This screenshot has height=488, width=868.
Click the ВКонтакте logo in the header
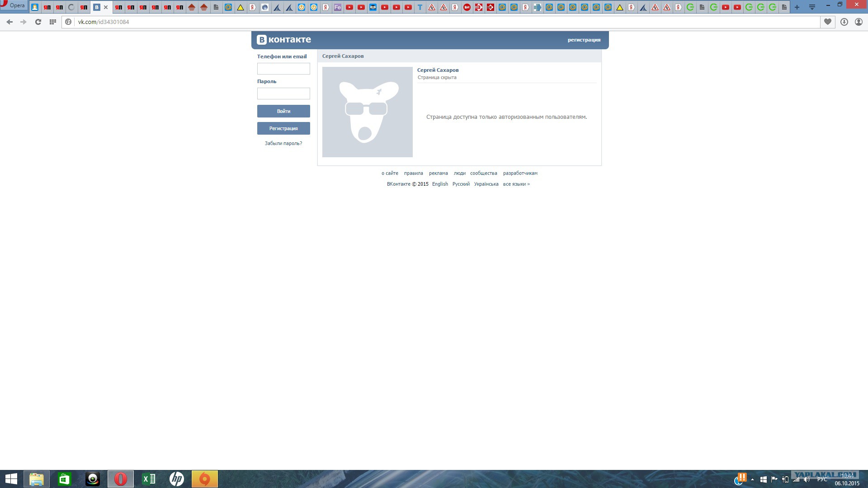(284, 40)
